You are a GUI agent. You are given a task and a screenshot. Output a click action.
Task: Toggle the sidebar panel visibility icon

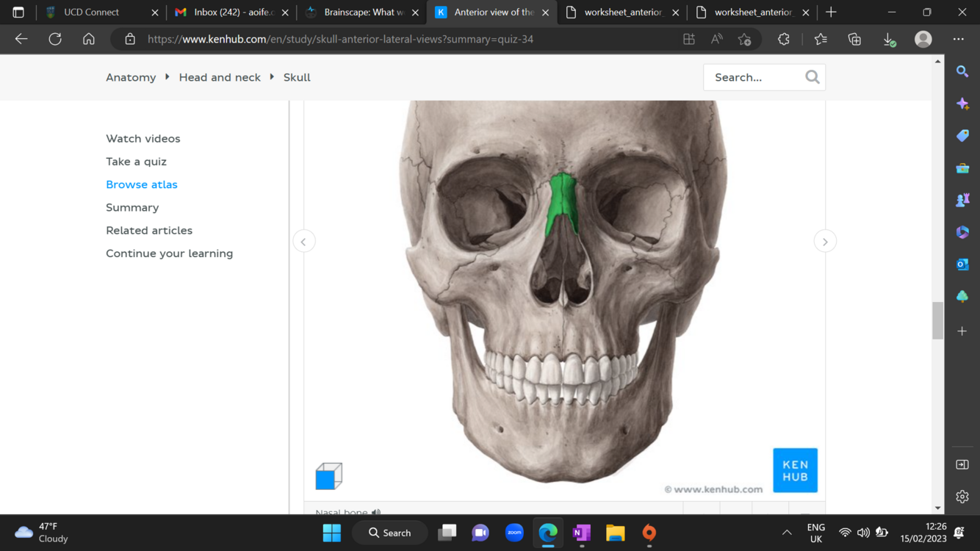coord(962,464)
